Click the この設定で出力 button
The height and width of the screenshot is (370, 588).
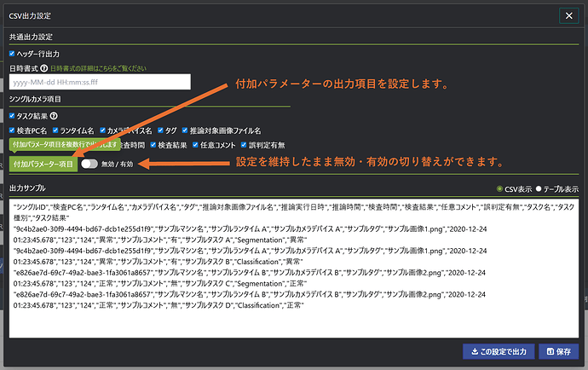pos(499,351)
